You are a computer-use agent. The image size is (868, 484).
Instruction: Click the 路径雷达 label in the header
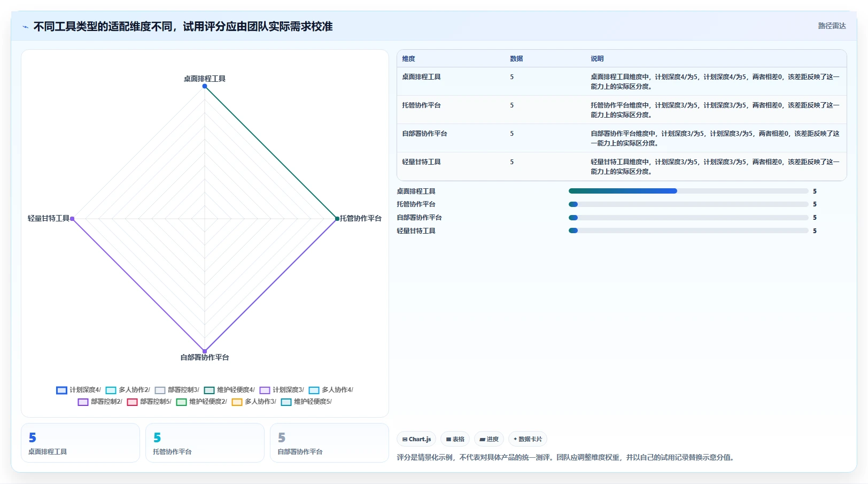[832, 26]
